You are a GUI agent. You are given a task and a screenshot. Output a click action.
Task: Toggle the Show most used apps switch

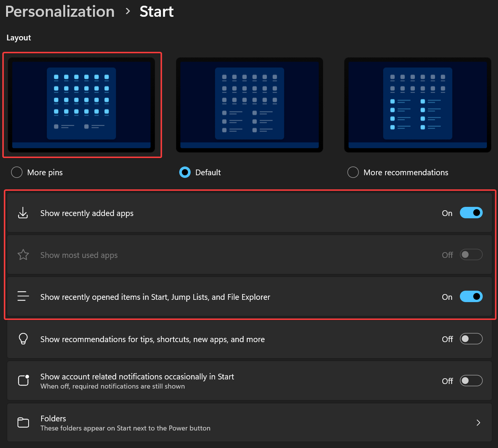coord(471,255)
